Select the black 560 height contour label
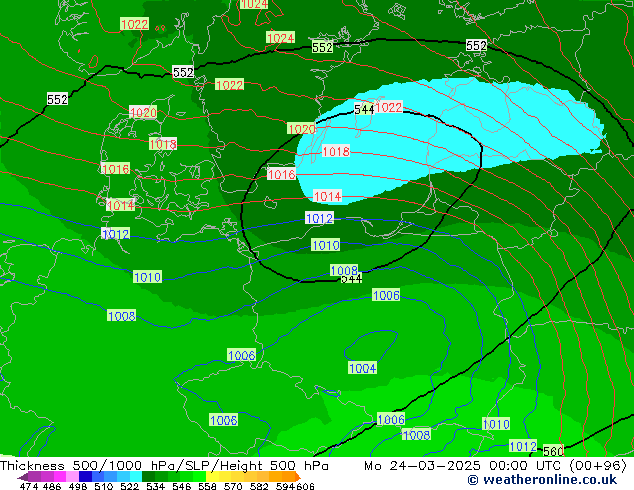Viewport: 634px width, 490px height. pos(553,451)
